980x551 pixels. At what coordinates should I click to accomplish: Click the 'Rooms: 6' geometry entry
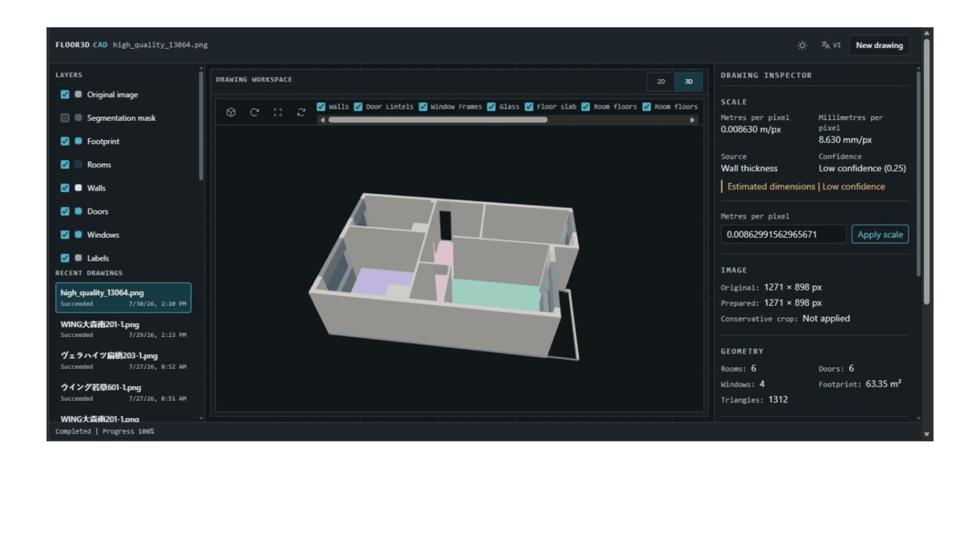pyautogui.click(x=738, y=368)
